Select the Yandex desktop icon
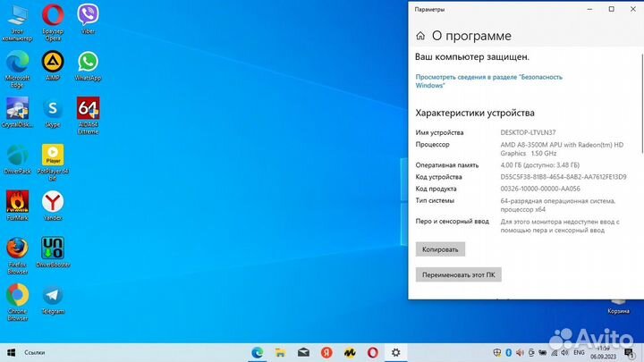This screenshot has width=644, height=362. [x=53, y=206]
